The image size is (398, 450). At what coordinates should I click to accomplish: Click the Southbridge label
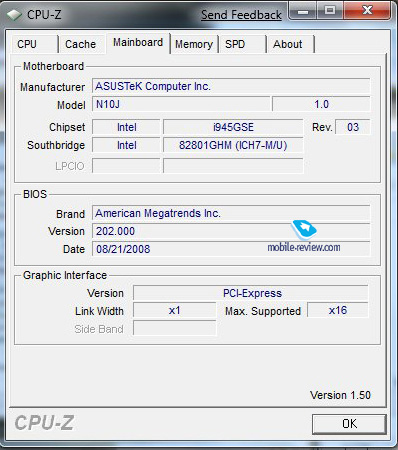pyautogui.click(x=56, y=145)
